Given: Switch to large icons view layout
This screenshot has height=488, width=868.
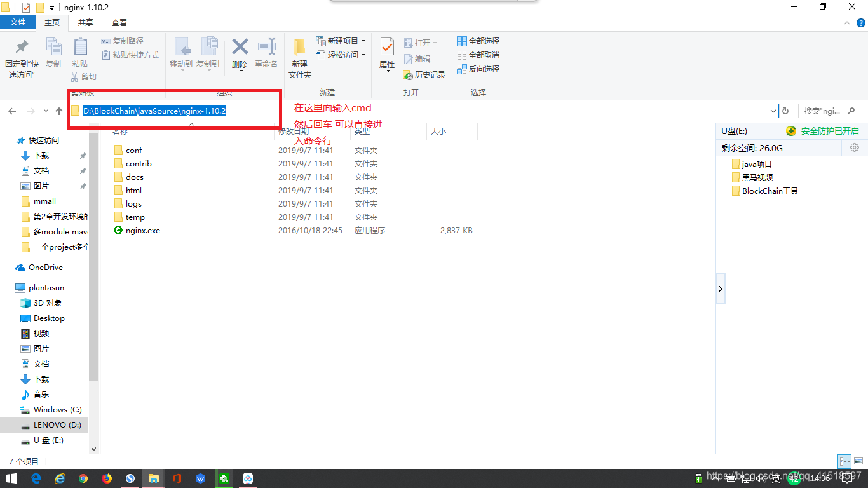Looking at the screenshot, I should coord(858,461).
